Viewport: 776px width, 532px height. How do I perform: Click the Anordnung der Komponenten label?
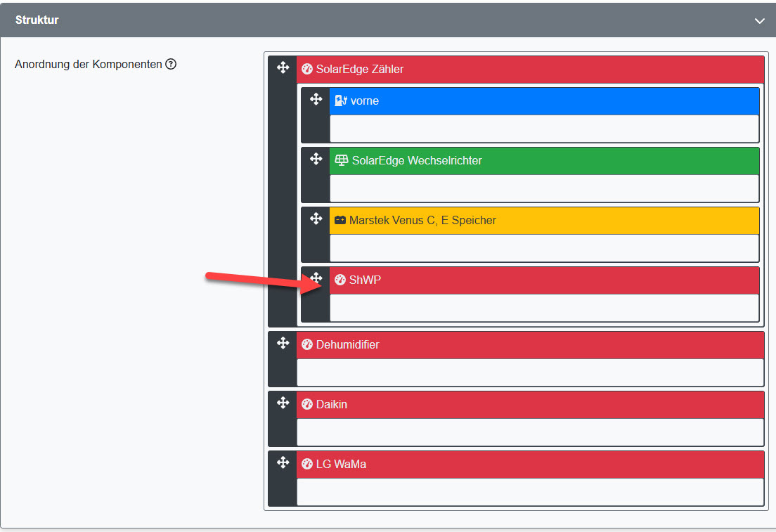[89, 65]
